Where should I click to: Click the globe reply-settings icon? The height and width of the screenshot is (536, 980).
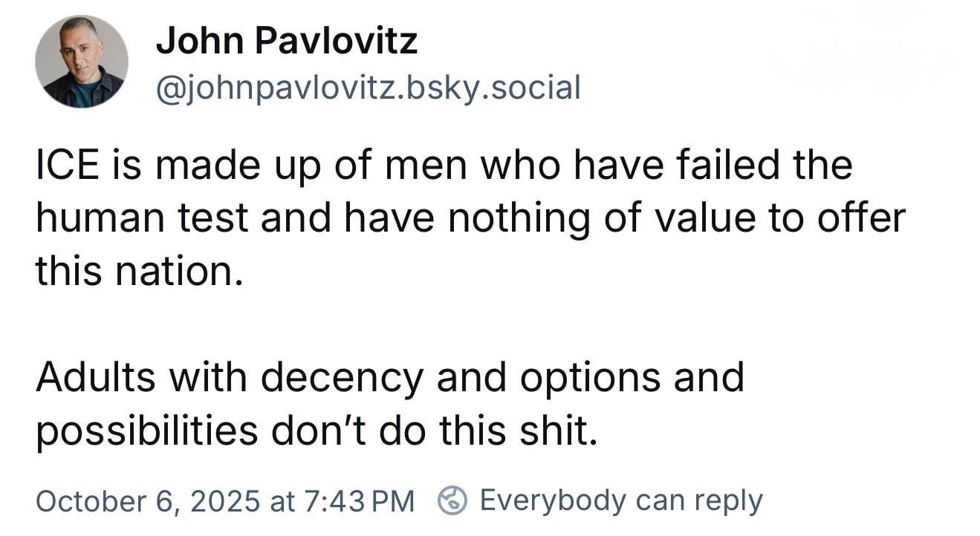(x=451, y=500)
